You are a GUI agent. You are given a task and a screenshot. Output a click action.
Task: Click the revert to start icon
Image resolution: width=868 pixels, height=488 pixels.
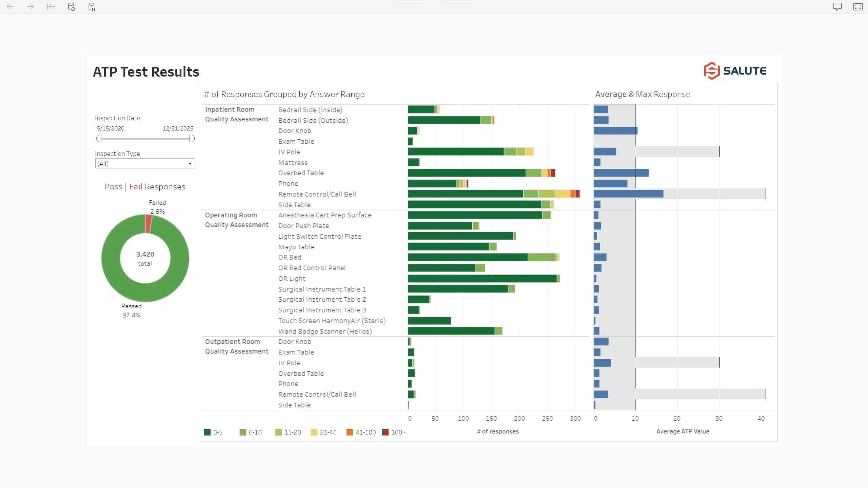tap(51, 7)
